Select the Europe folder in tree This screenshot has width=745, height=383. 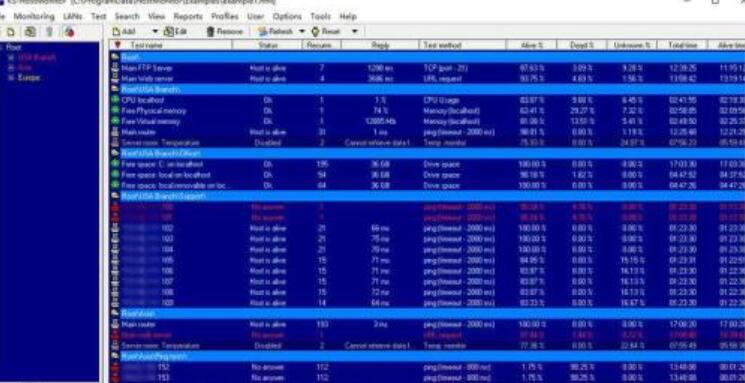point(29,77)
